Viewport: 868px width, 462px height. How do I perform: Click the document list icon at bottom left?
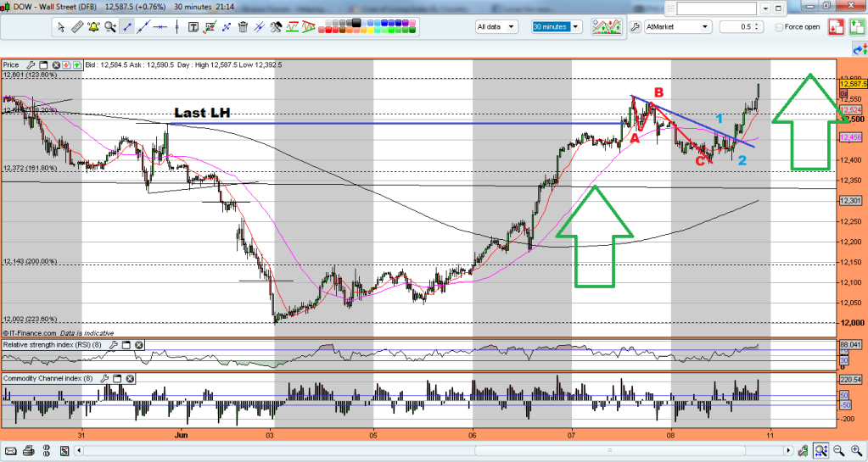[64, 451]
